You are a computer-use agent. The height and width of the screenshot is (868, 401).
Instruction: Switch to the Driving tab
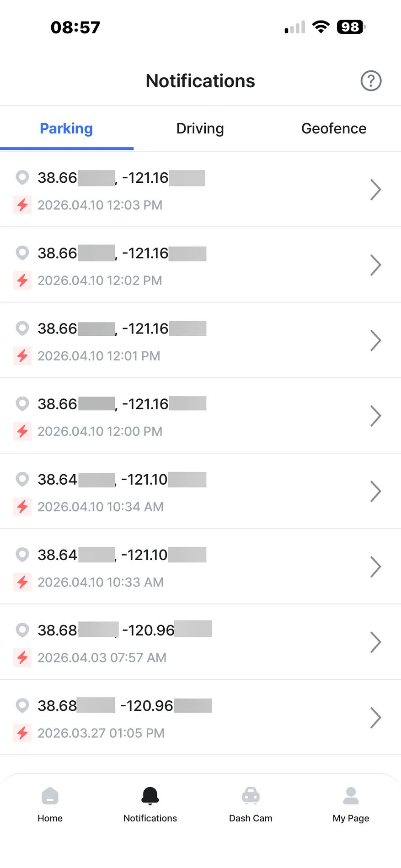coord(200,129)
